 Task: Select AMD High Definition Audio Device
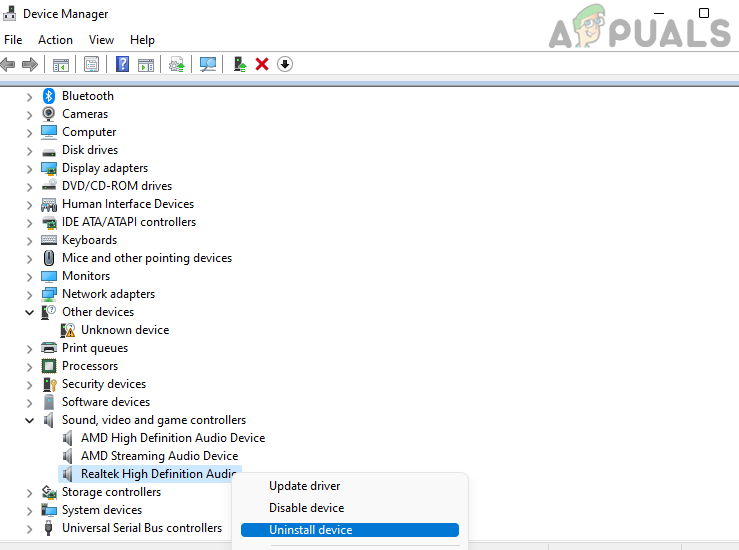pos(173,438)
